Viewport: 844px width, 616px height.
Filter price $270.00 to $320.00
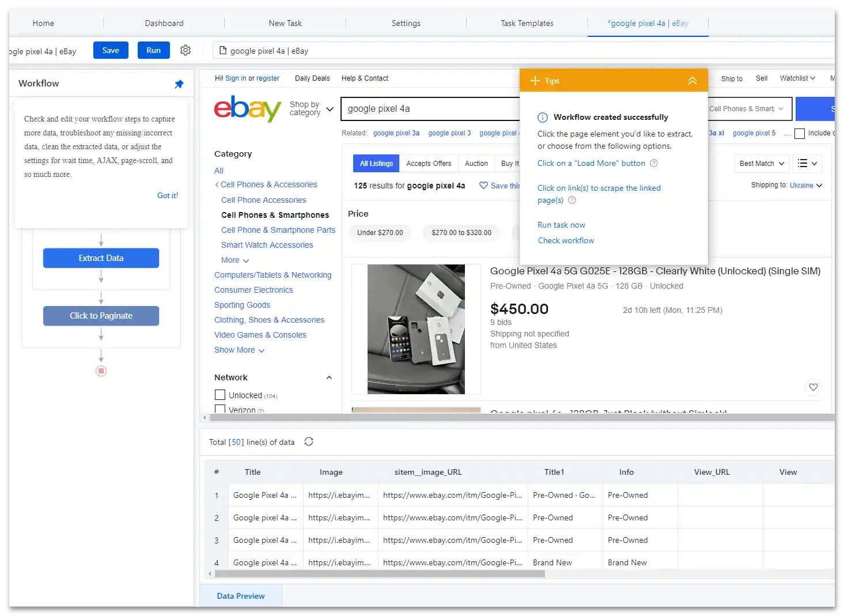pyautogui.click(x=461, y=233)
